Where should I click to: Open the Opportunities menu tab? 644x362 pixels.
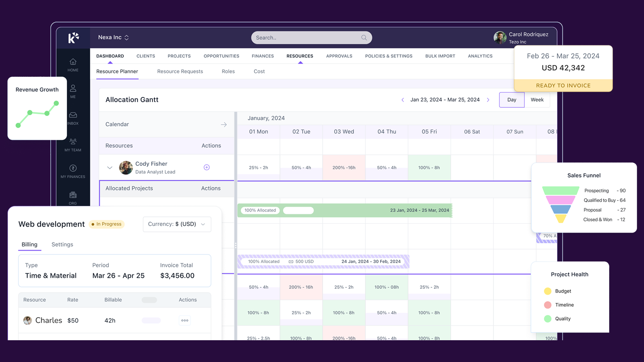tap(221, 56)
